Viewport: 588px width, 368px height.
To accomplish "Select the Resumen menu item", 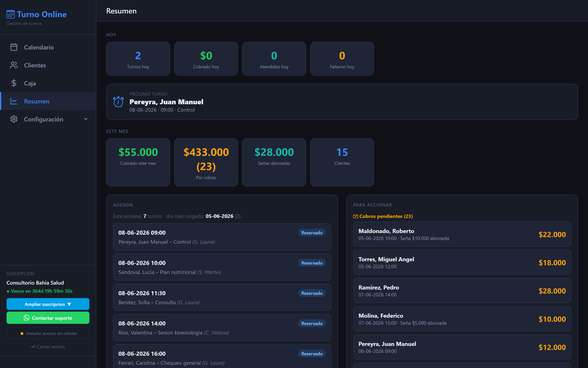I will (x=48, y=101).
